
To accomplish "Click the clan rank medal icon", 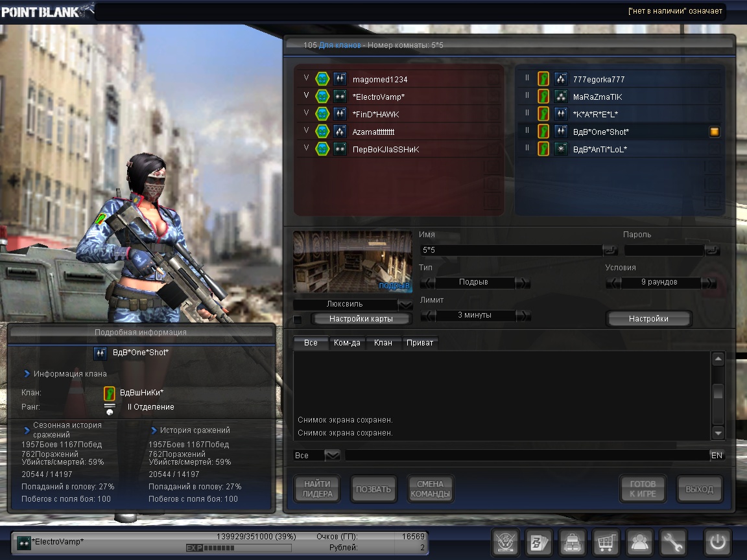I will (x=110, y=409).
